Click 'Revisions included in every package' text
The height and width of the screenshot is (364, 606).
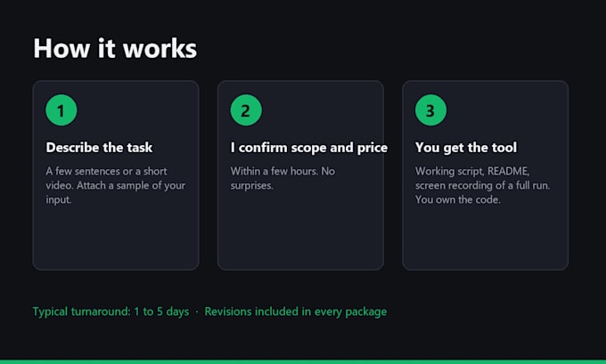296,311
